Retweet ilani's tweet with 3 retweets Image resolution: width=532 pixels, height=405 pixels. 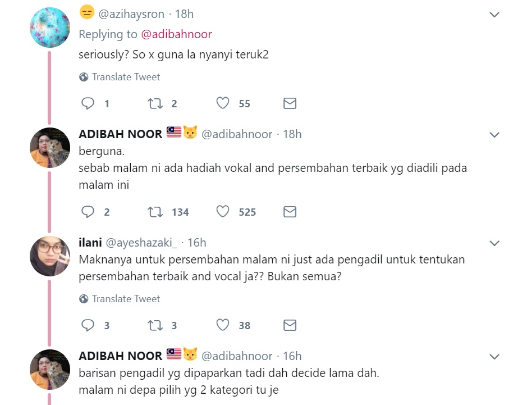click(155, 325)
